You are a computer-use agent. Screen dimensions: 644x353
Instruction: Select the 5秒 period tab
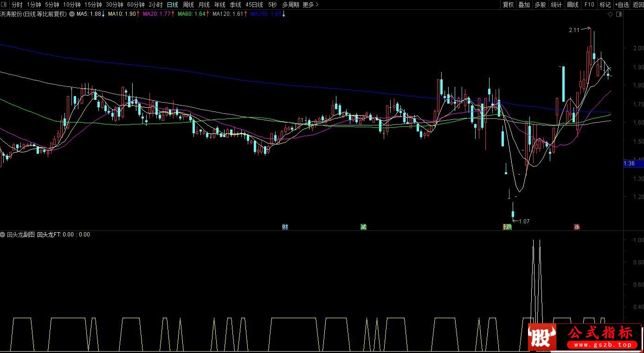click(272, 5)
